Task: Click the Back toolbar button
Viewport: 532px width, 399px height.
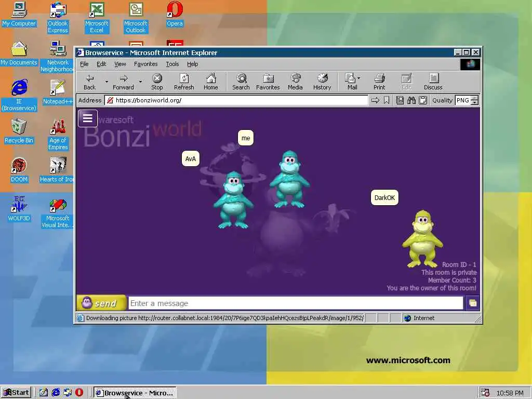Action: [89, 82]
